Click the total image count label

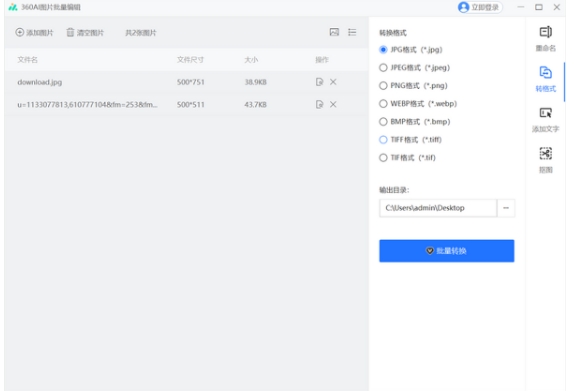141,33
